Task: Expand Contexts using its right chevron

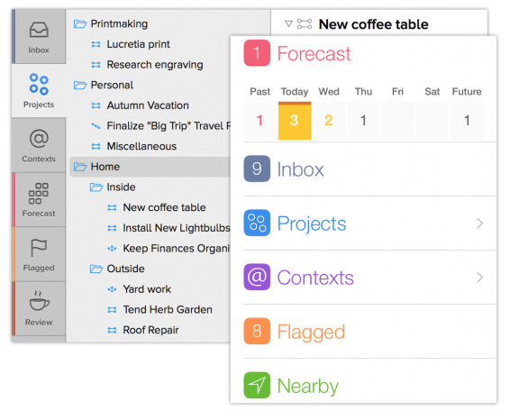Action: 480,278
